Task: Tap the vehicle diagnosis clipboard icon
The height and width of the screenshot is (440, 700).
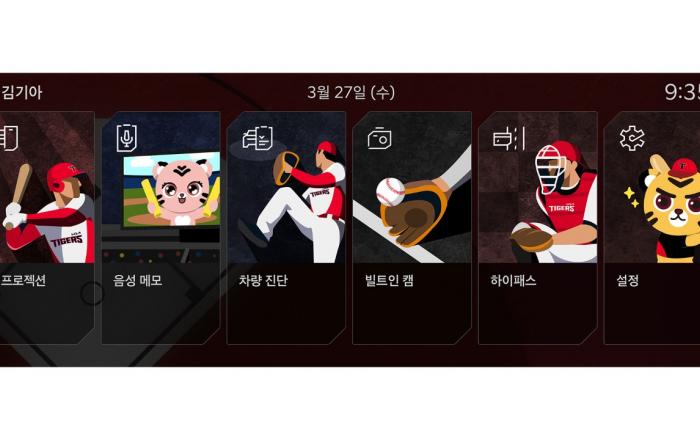Action: [258, 138]
